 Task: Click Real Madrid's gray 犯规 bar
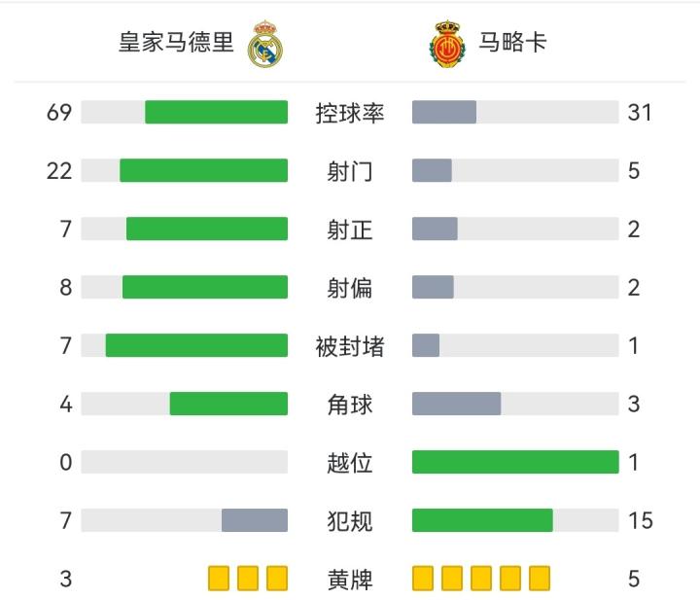pos(255,520)
